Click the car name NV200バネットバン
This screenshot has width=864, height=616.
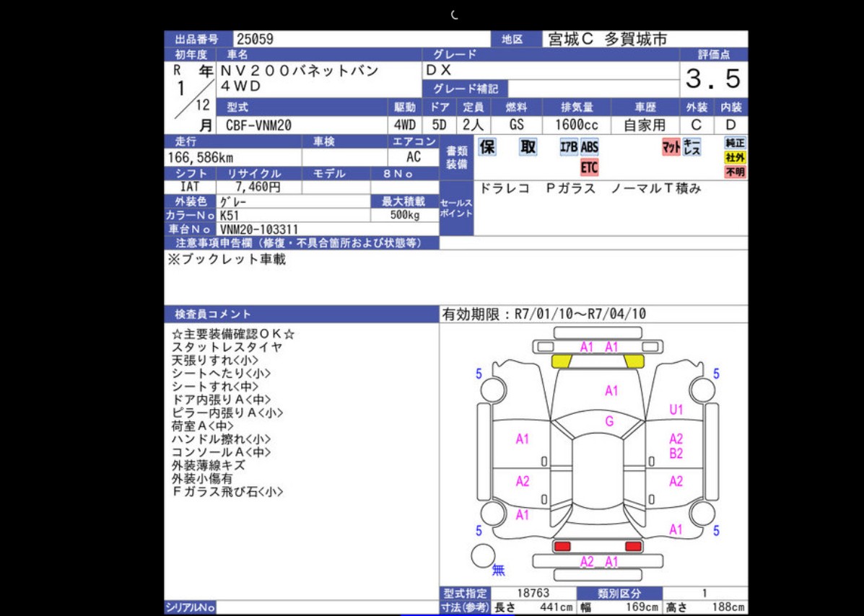coord(300,71)
